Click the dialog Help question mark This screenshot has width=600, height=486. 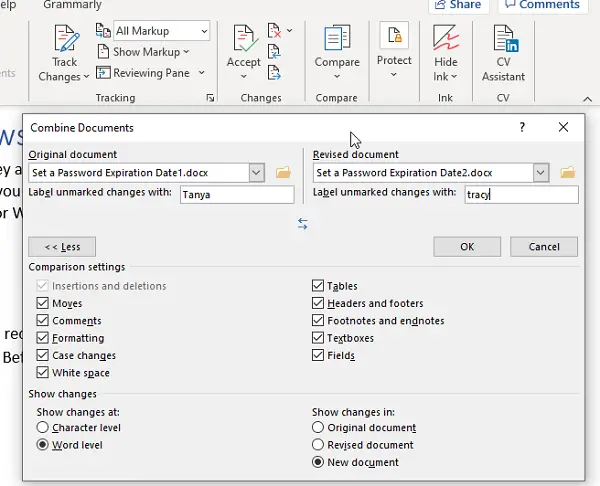point(522,127)
